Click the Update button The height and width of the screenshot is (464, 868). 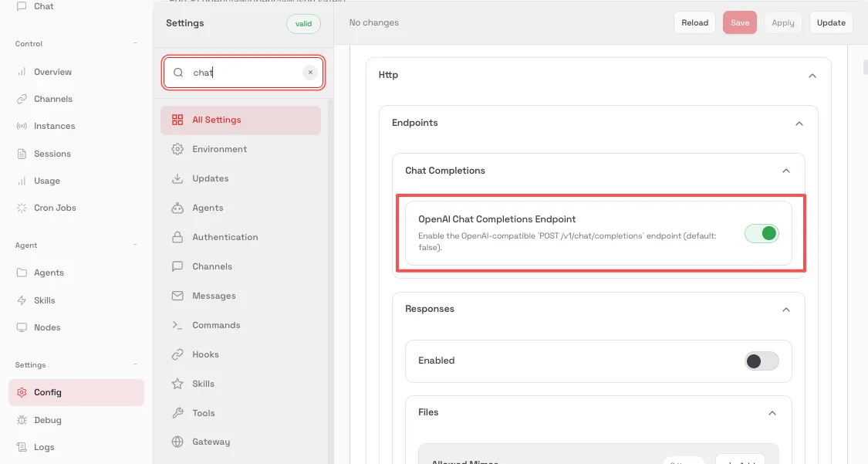(831, 22)
